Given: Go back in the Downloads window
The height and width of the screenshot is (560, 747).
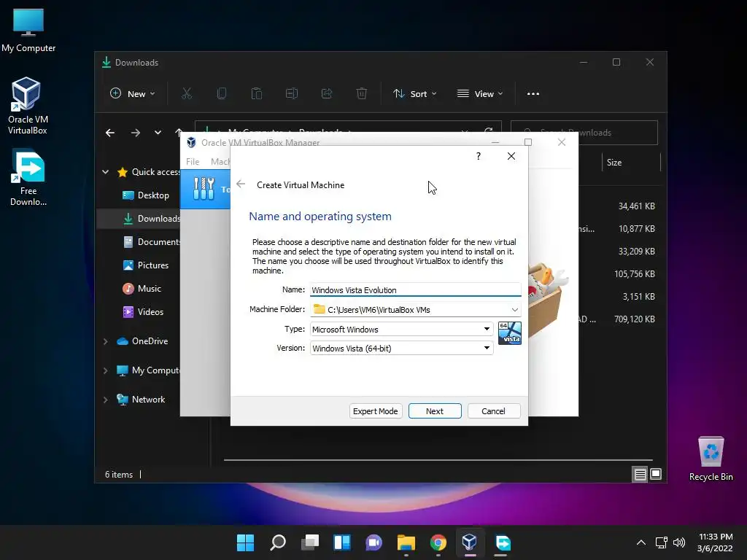Looking at the screenshot, I should coord(110,133).
